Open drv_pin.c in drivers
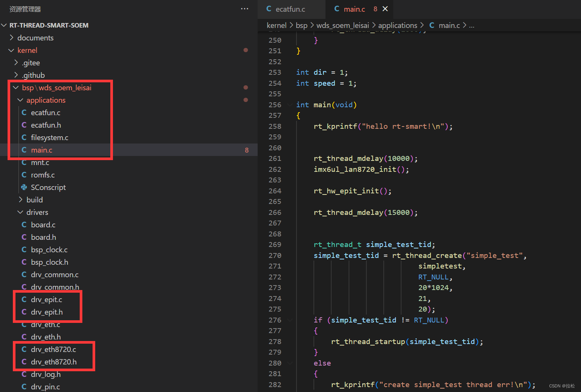Screen dimensions: 581x392 (x=45, y=387)
